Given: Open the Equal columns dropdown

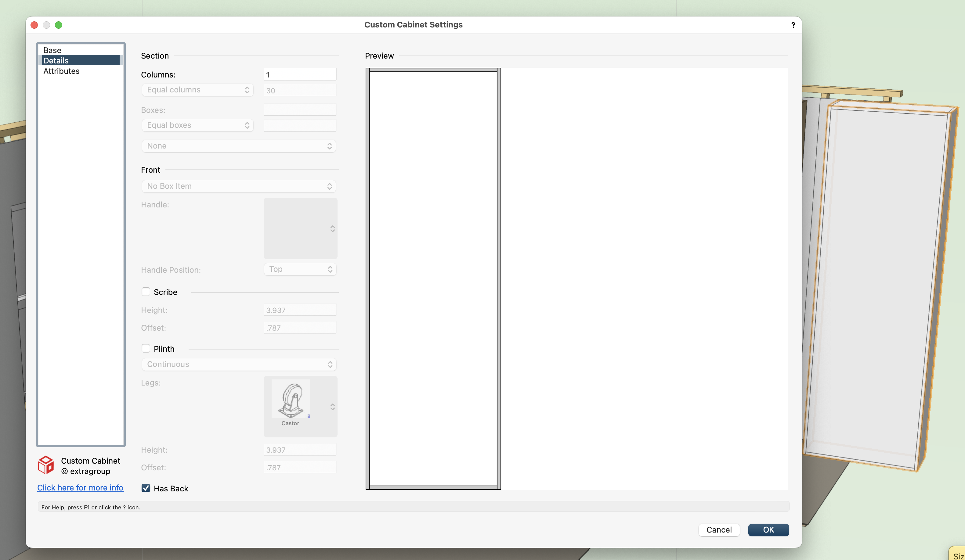Looking at the screenshot, I should 197,90.
